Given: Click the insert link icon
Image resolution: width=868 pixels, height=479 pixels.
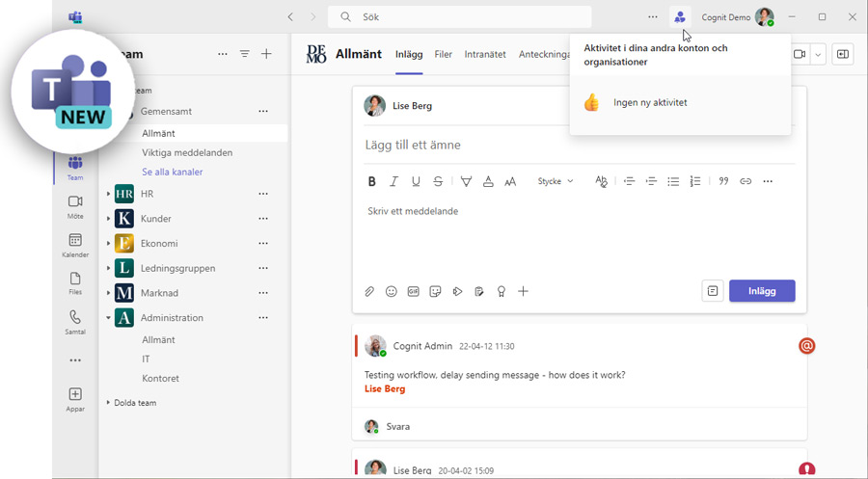Looking at the screenshot, I should click(x=746, y=181).
